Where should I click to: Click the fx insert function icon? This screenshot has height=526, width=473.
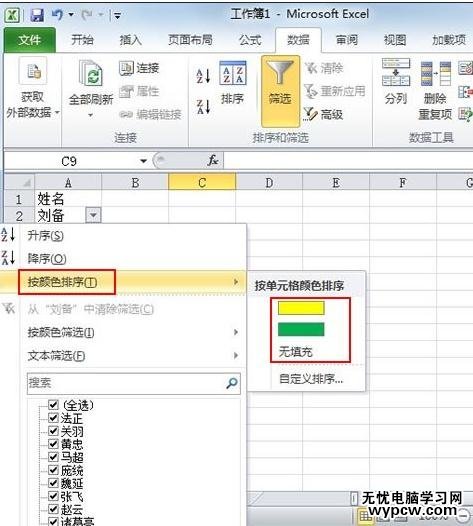(x=213, y=160)
